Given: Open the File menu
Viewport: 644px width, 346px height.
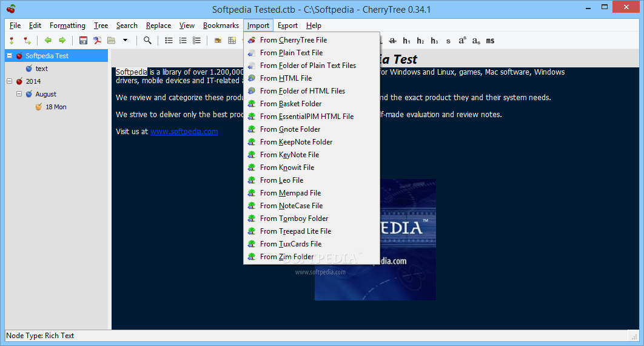Looking at the screenshot, I should pos(15,25).
